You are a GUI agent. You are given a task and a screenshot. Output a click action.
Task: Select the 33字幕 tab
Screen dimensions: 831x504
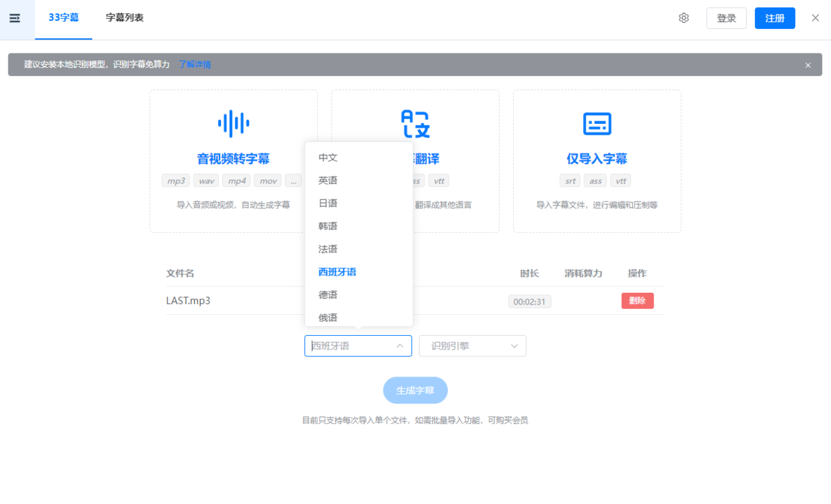click(64, 18)
